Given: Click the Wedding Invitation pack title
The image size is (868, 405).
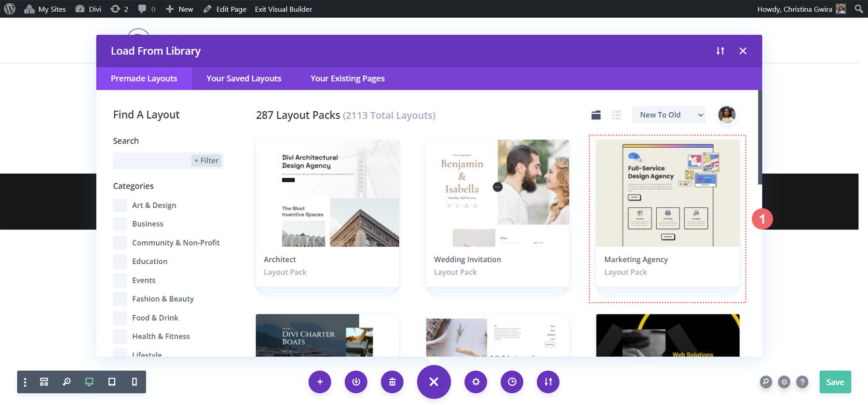Looking at the screenshot, I should [467, 259].
